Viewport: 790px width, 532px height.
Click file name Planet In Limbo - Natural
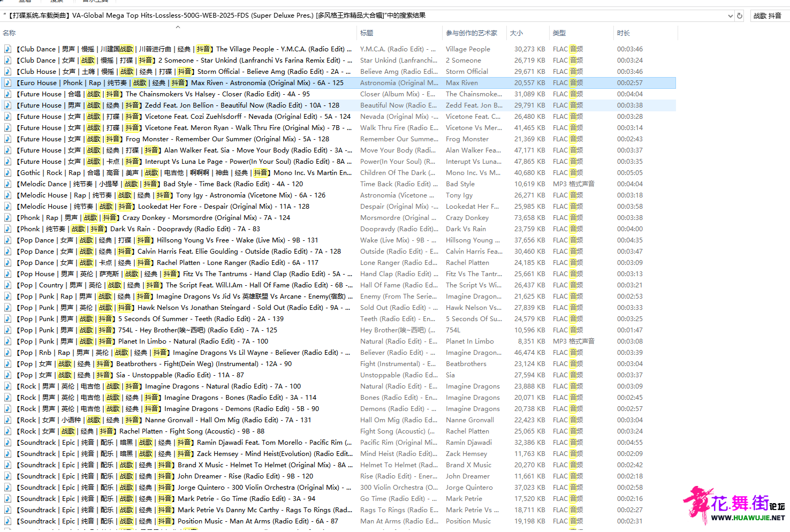click(x=142, y=341)
